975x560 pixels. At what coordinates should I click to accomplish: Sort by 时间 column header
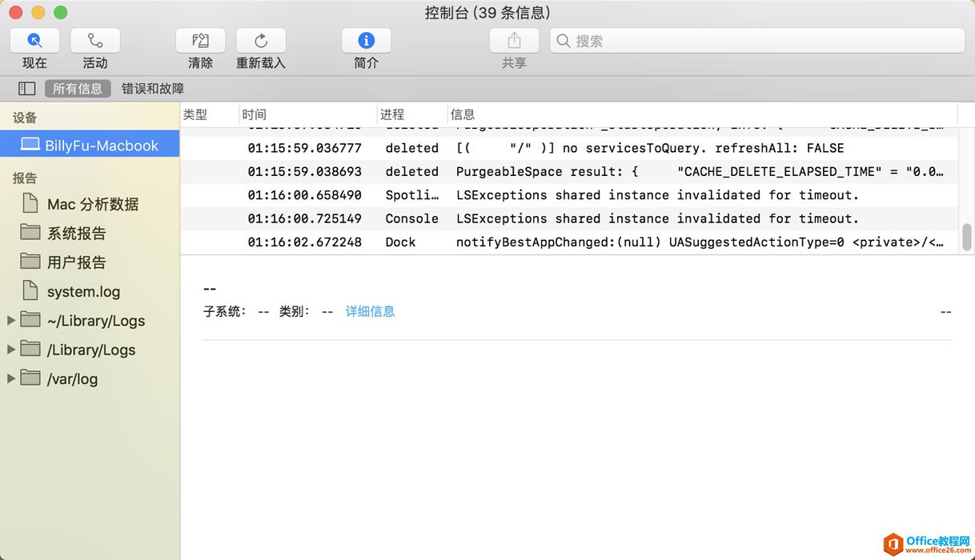[x=308, y=114]
